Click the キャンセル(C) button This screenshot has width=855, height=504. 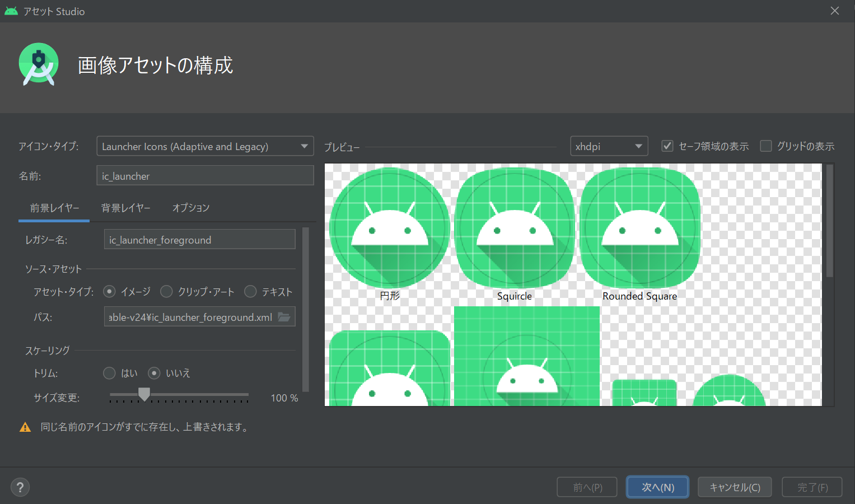(735, 487)
